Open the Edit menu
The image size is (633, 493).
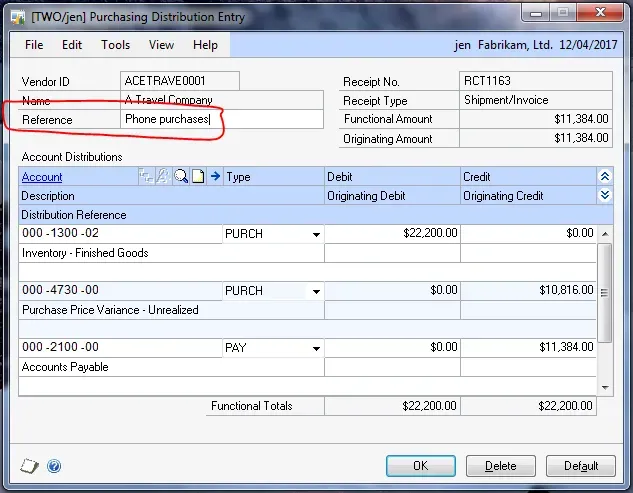[72, 45]
